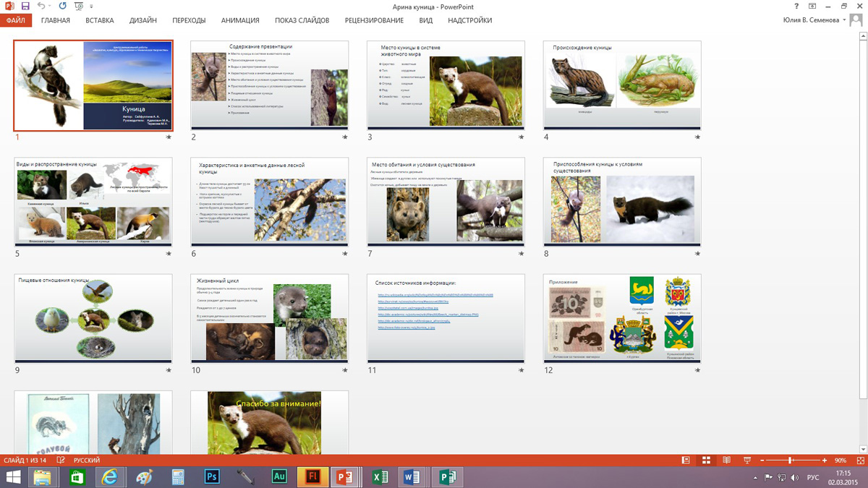
Task: Select slide 9 thumbnail with food web
Action: pyautogui.click(x=93, y=317)
